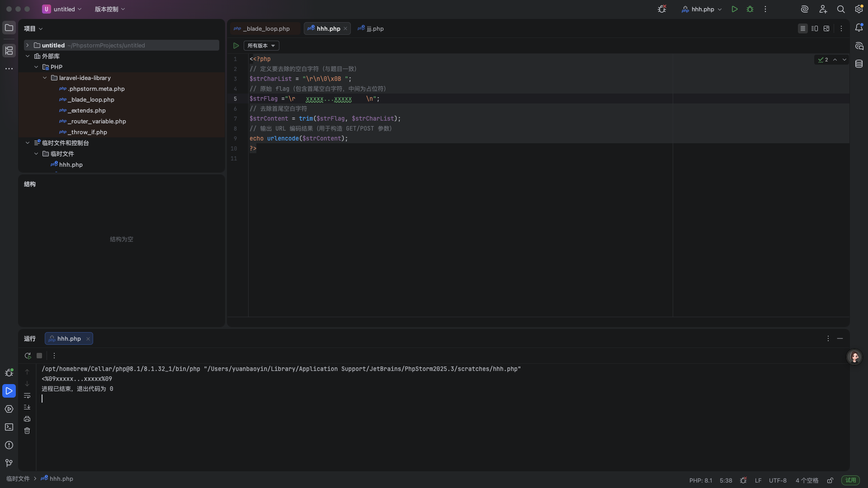This screenshot has width=868, height=488.
Task: Print console output with printer icon
Action: click(x=27, y=419)
